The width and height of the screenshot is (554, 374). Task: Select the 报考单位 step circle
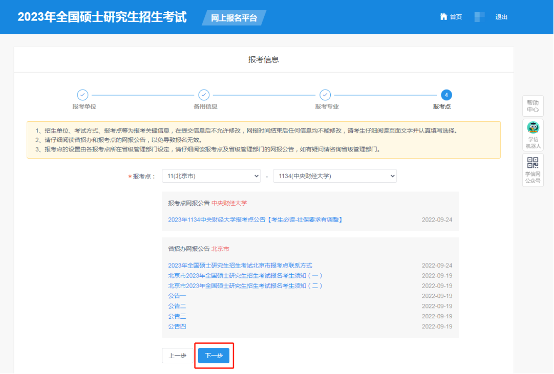pos(82,95)
